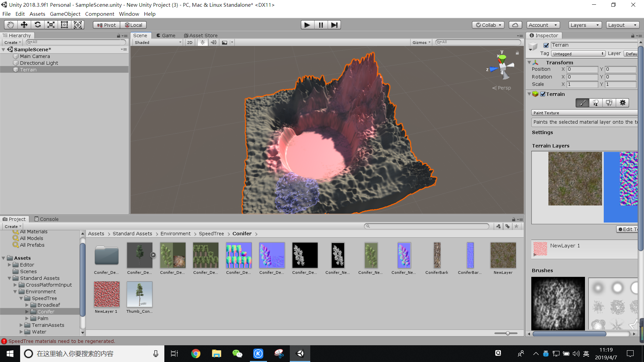644x362 pixels.
Task: Select the Rotate tool
Action: 38,25
